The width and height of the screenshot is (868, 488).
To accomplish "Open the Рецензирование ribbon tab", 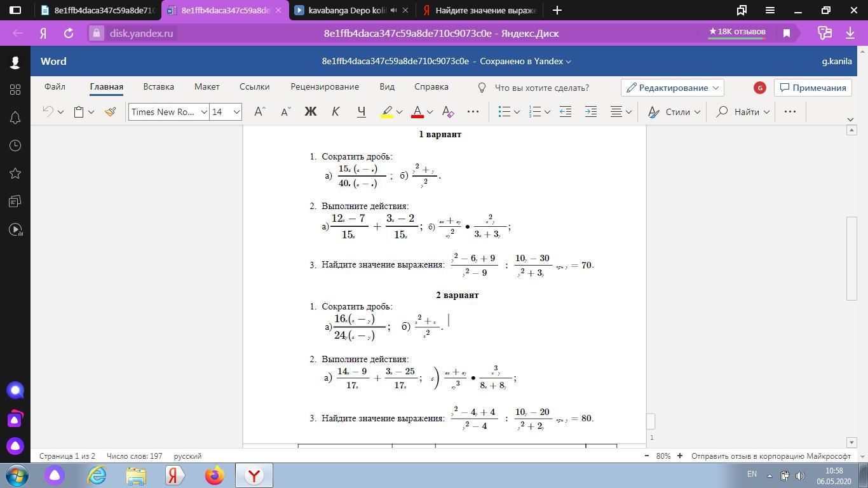I will (325, 87).
